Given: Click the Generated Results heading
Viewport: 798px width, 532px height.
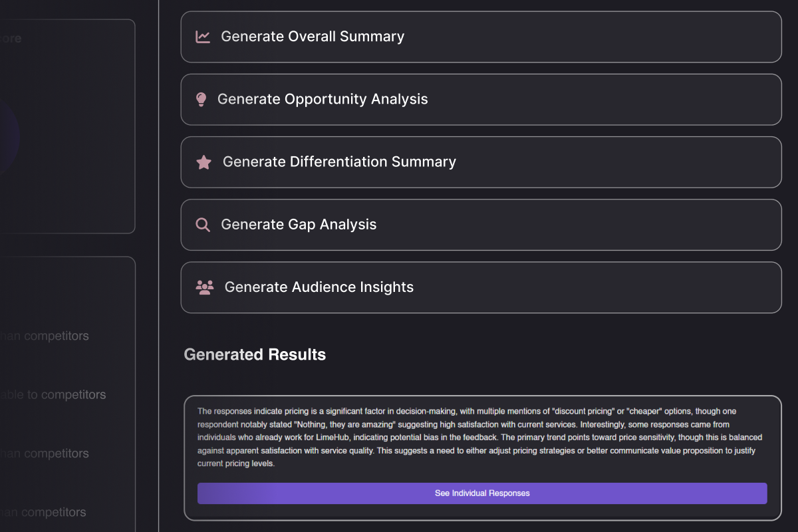Looking at the screenshot, I should point(255,354).
